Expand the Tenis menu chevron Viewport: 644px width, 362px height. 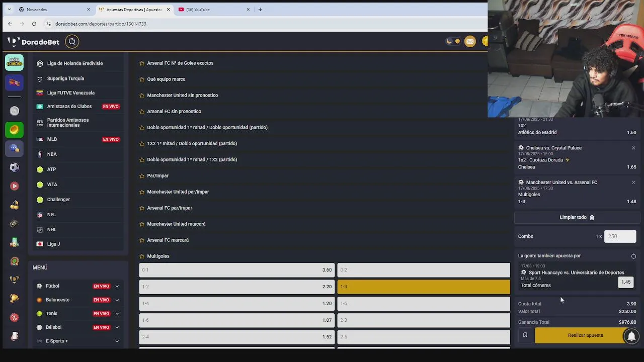pyautogui.click(x=117, y=314)
